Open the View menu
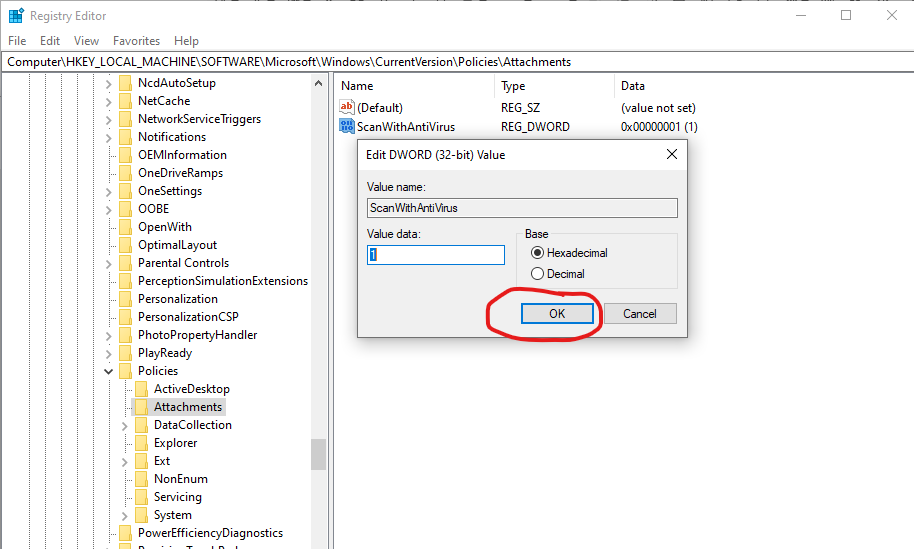 [86, 41]
